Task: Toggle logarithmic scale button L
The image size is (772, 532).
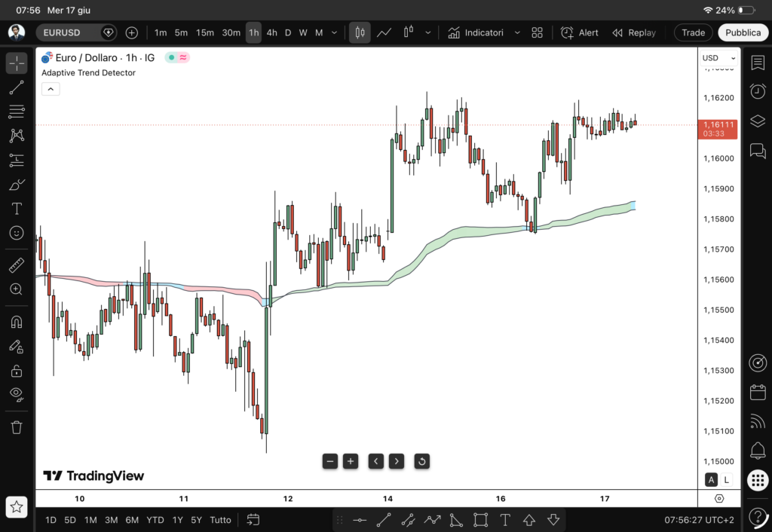Action: coord(726,479)
